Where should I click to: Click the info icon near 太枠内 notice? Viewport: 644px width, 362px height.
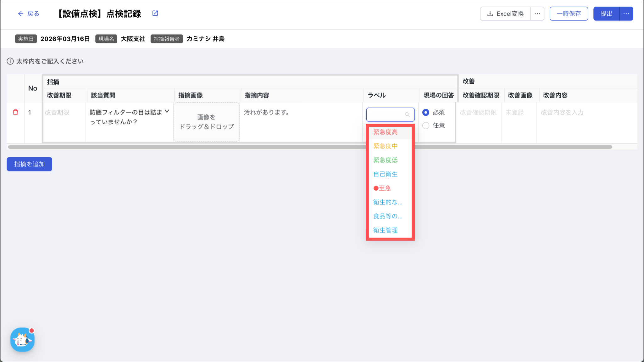(10, 61)
